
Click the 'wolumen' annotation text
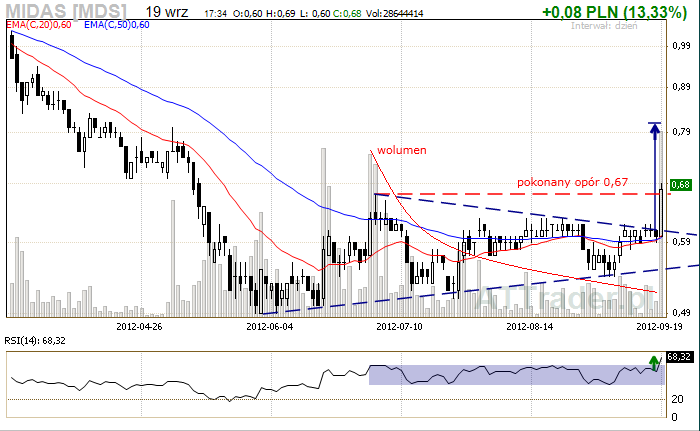click(x=402, y=150)
